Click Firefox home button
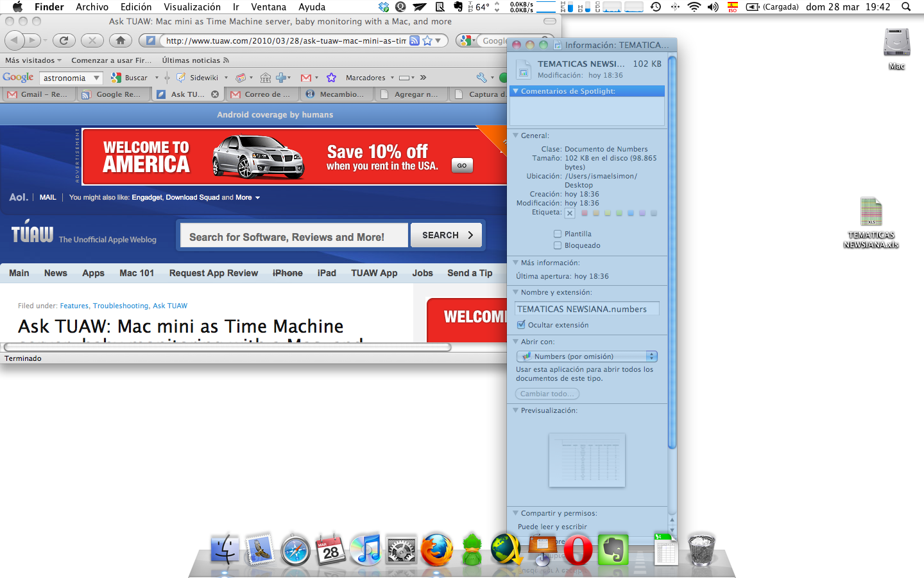 (121, 40)
